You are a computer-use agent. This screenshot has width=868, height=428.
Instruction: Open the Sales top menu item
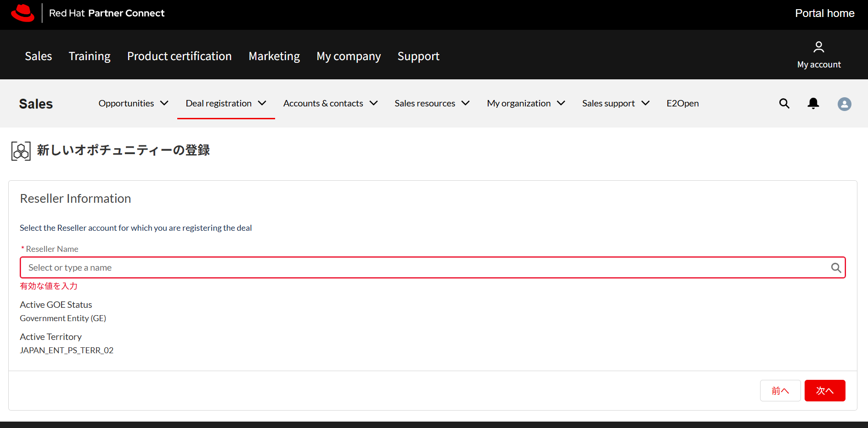pos(38,56)
